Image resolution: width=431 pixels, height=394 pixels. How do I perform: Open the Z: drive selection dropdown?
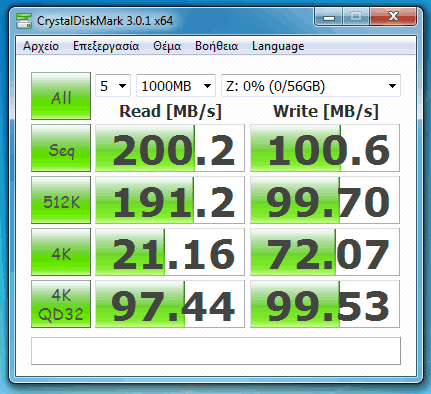pyautogui.click(x=311, y=86)
